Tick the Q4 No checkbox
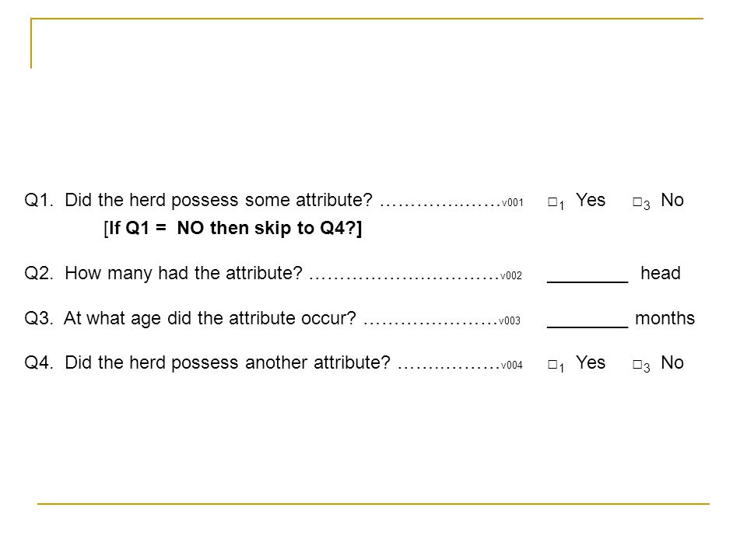The height and width of the screenshot is (560, 747). tap(637, 365)
